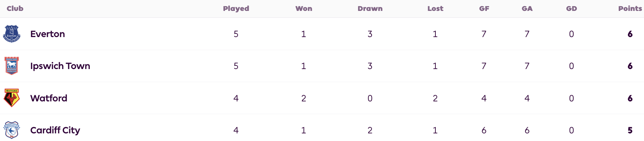Click the Watford club crest
The width and height of the screenshot is (644, 141).
(x=12, y=98)
